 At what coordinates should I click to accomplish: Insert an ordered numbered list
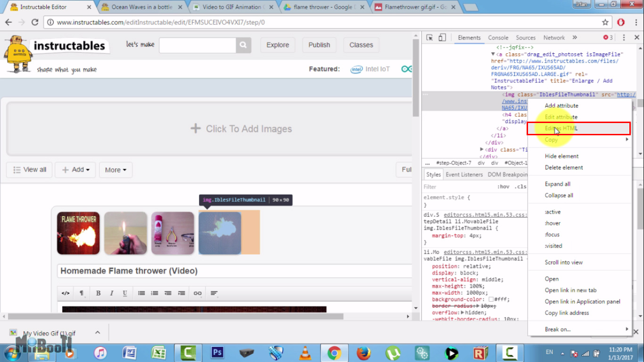tap(155, 293)
